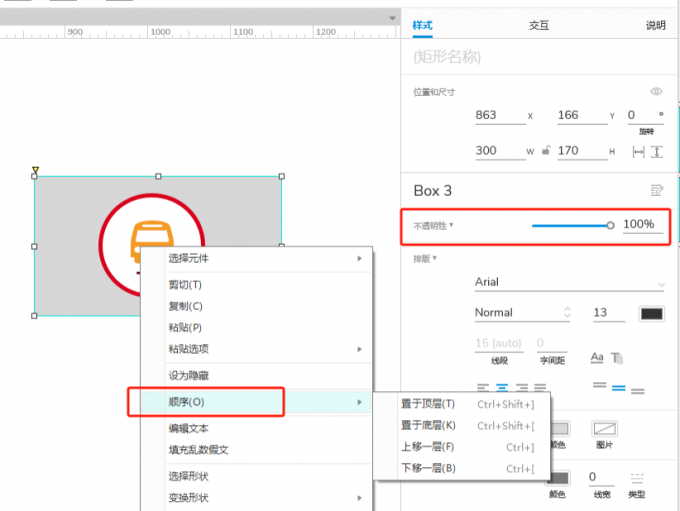Switch to the 交互 tab

[x=539, y=26]
